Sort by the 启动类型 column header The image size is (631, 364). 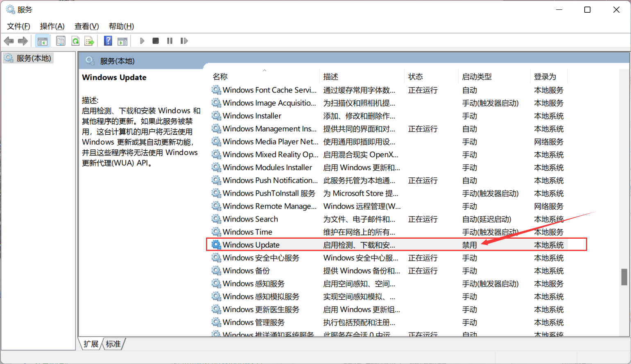[494, 77]
